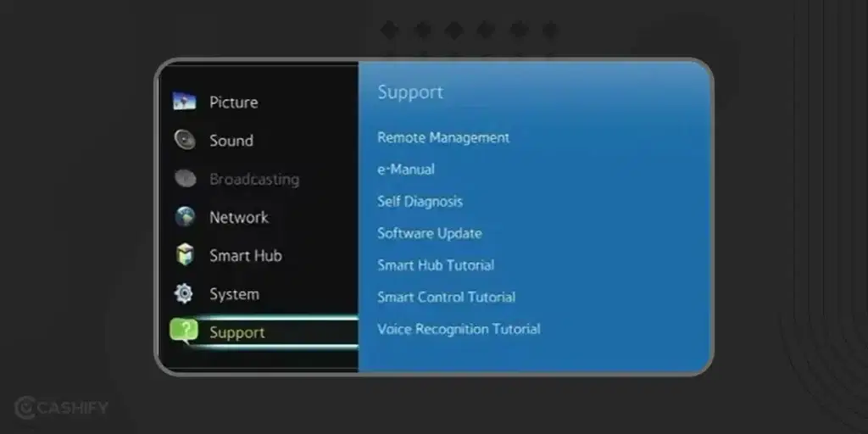Choose Self Diagnosis

tap(420, 202)
